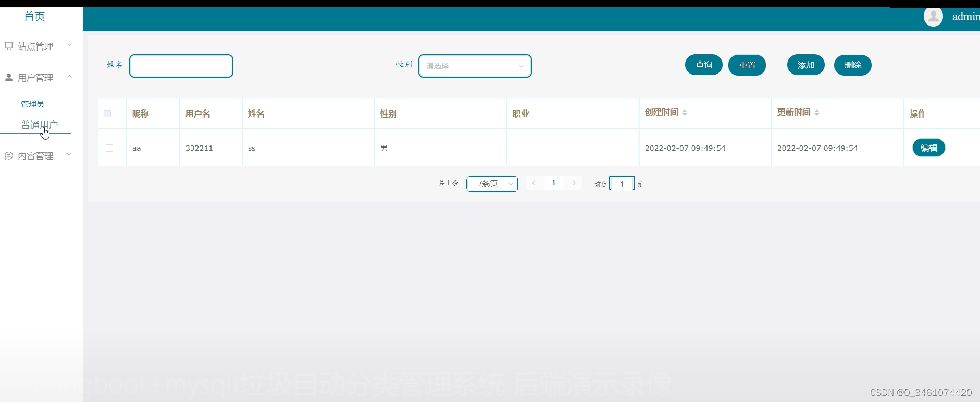Click the 职业 column header
This screenshot has width=980, height=402.
coord(521,114)
